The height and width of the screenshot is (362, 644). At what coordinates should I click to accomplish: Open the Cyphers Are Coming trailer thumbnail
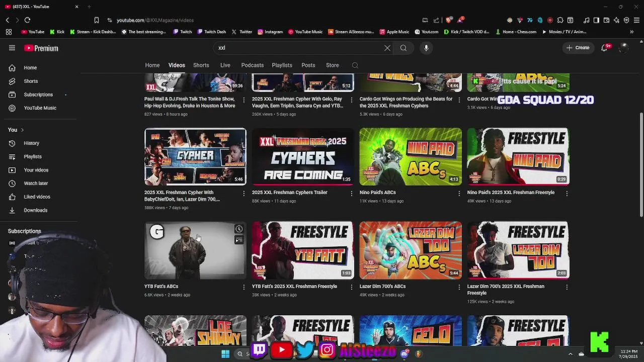coord(303,157)
